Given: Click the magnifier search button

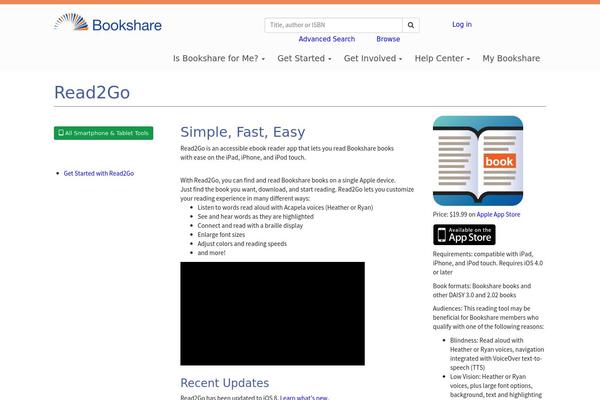Looking at the screenshot, I should point(411,25).
